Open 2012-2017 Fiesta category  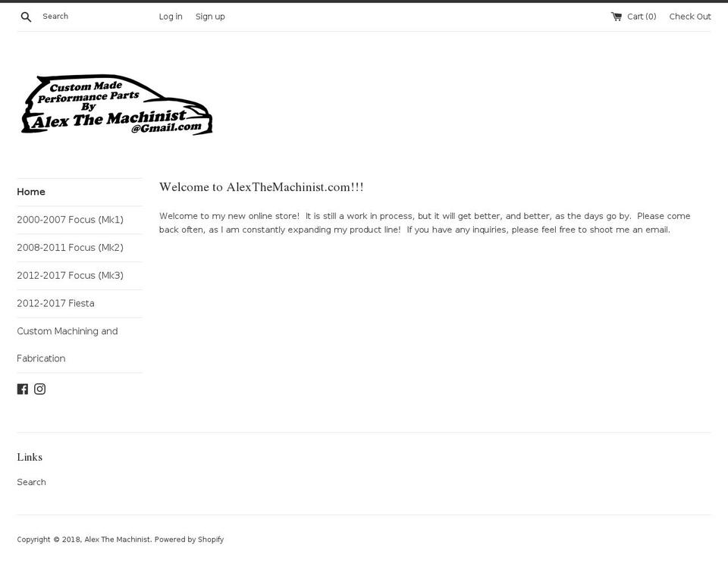(55, 303)
